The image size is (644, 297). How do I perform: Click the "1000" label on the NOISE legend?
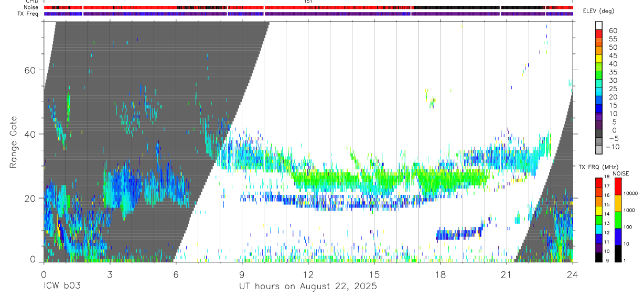tap(628, 210)
